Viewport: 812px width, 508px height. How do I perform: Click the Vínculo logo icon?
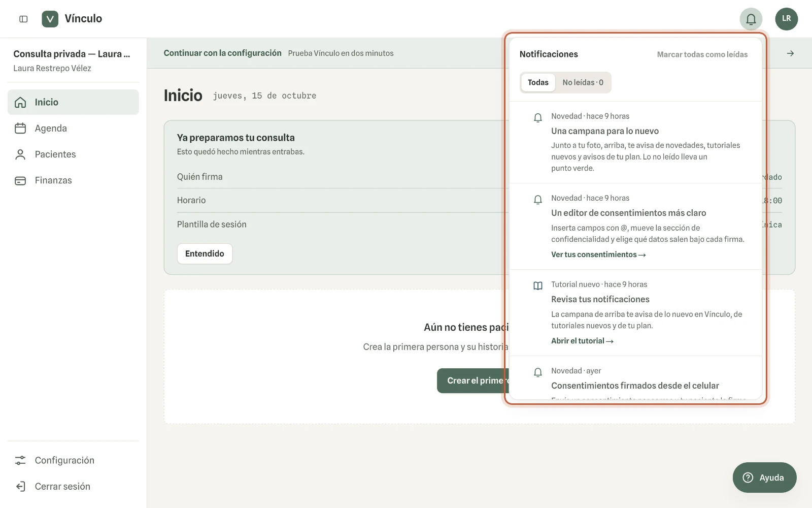[50, 19]
